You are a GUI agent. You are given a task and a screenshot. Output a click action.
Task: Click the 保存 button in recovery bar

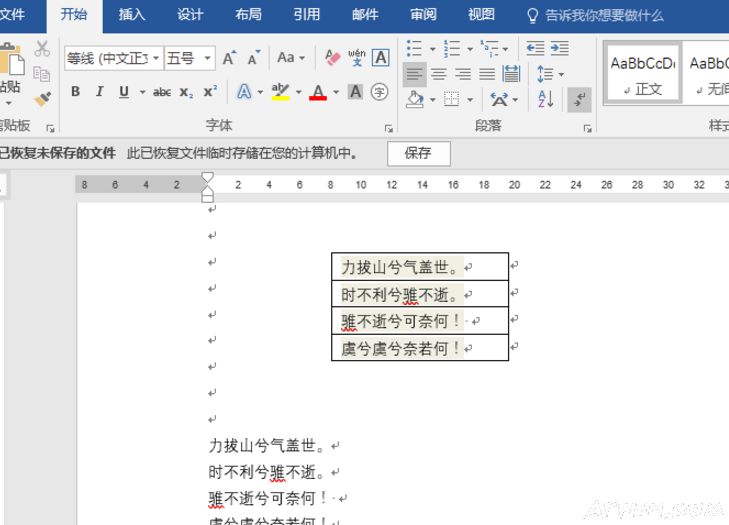coord(418,153)
